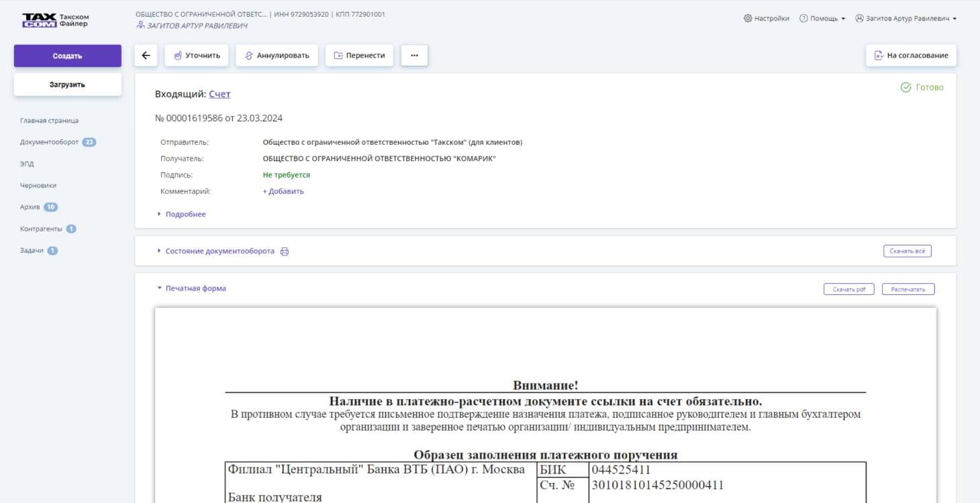Click the Счет document type link

219,94
